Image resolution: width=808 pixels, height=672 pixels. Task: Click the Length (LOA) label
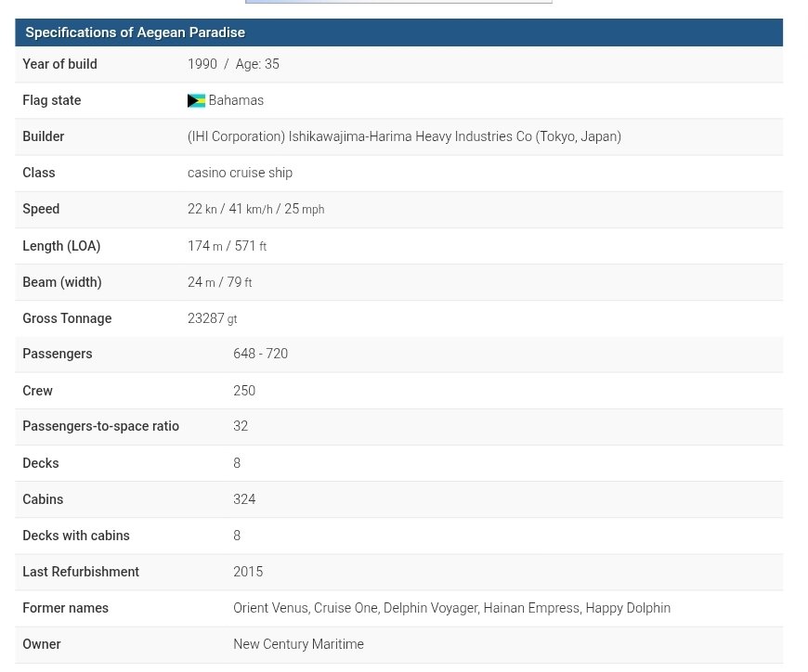[61, 246]
